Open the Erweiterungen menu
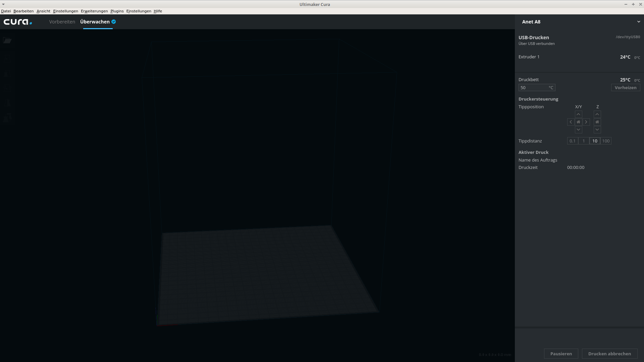Screen dimensions: 644x362 (x=94, y=11)
